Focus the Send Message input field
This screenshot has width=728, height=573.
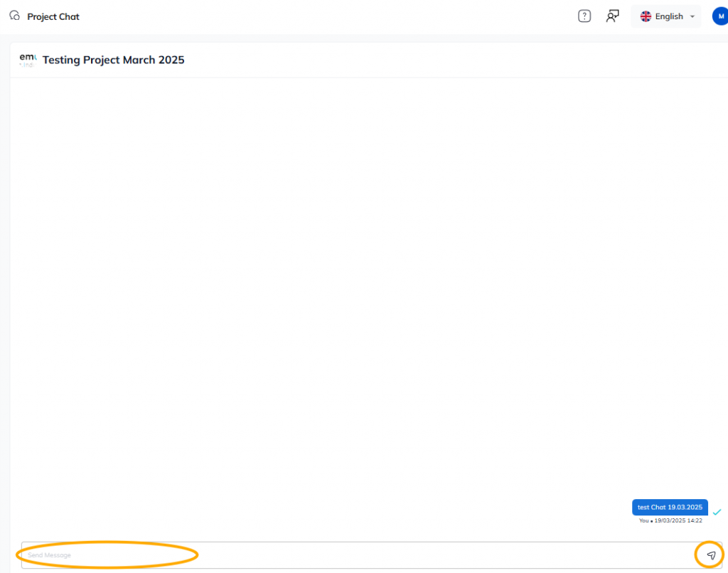coord(355,555)
